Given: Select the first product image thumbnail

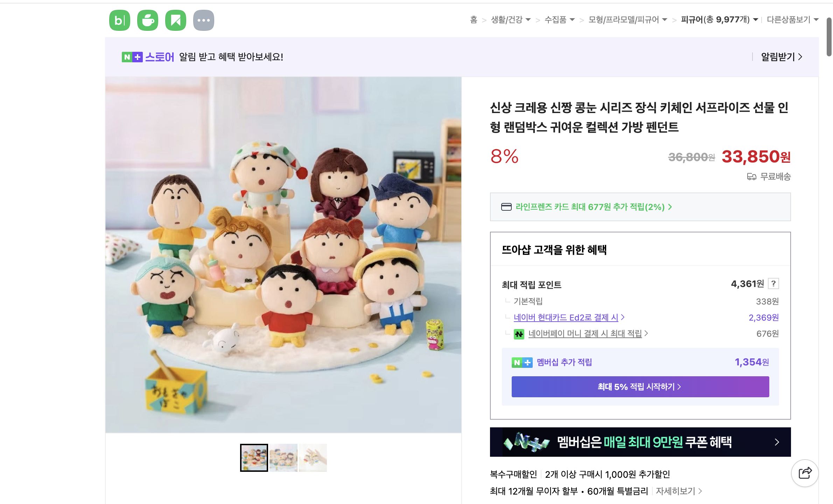Looking at the screenshot, I should (254, 457).
